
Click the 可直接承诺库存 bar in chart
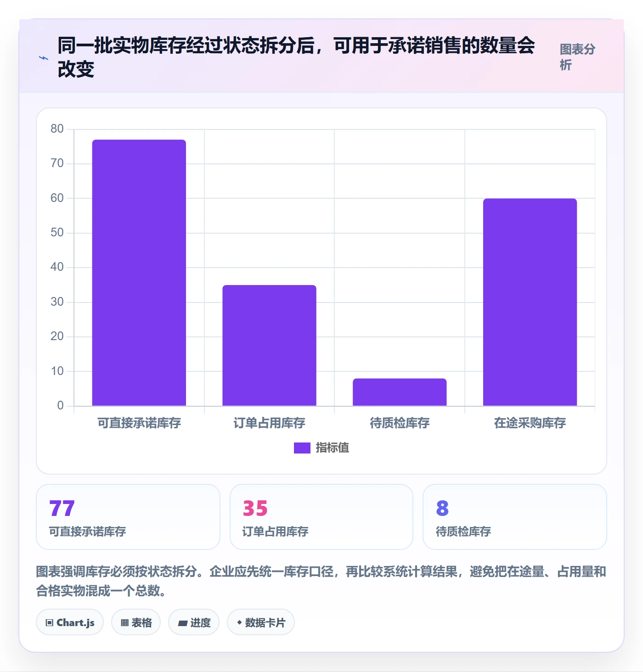click(x=139, y=273)
